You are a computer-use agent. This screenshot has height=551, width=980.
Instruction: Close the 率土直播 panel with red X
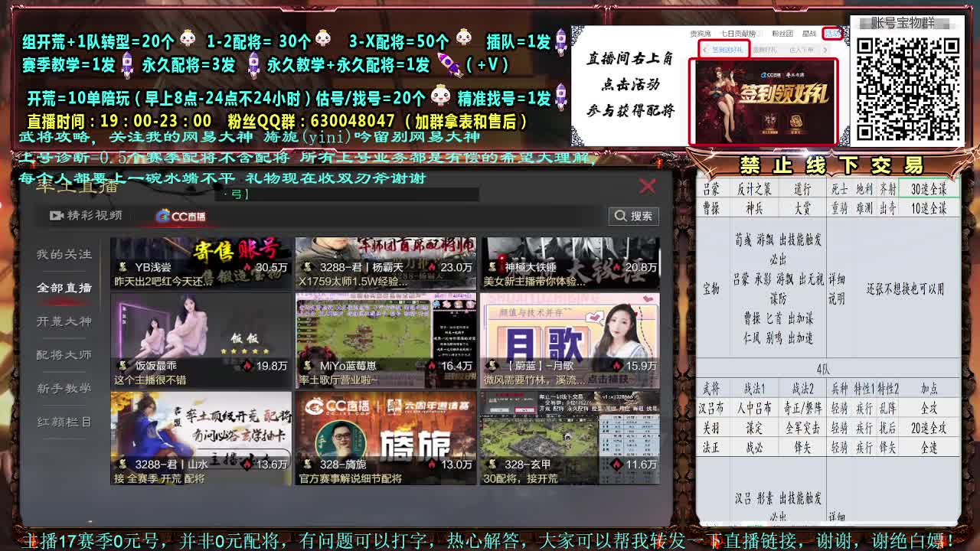click(648, 186)
